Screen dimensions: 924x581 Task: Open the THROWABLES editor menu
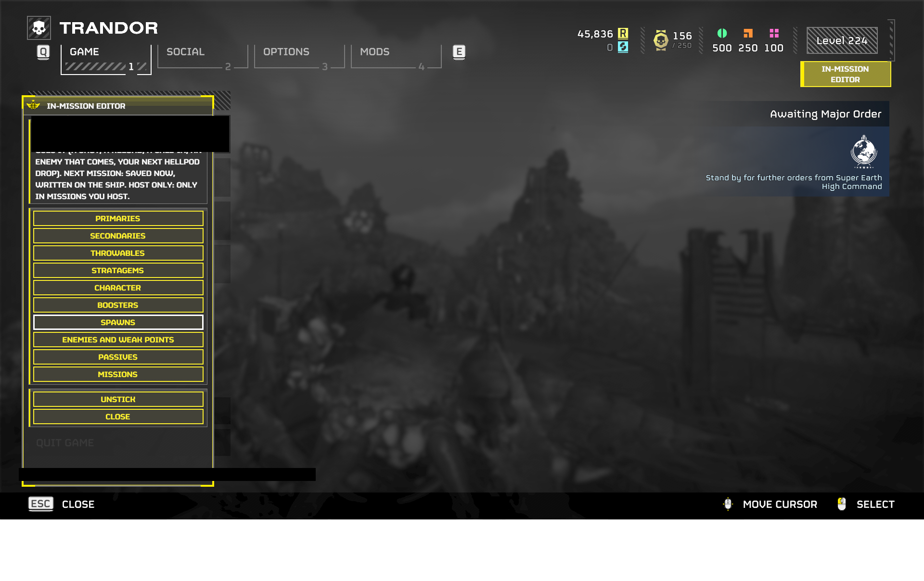(118, 253)
